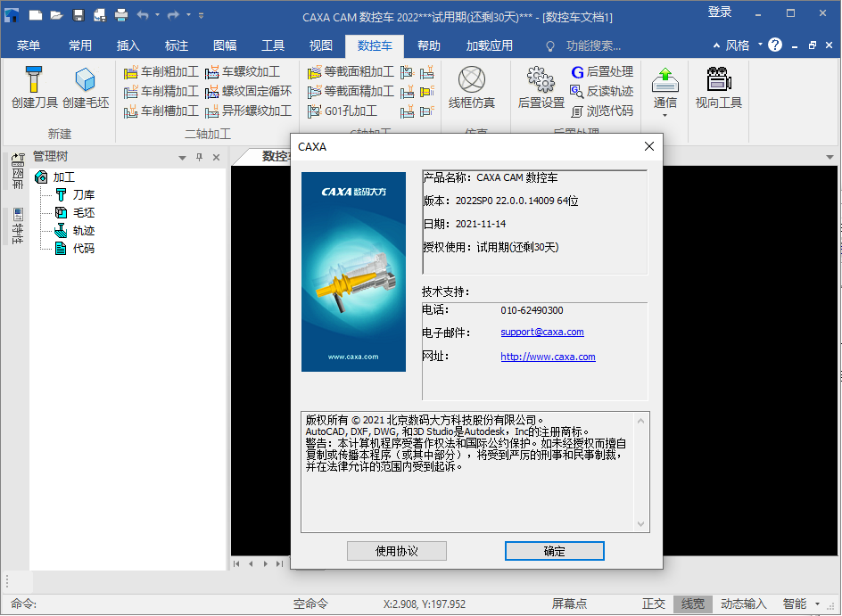Open the 智能 snap mode dropdown in status bar
Viewport: 842px width, 616px height.
pos(817,604)
